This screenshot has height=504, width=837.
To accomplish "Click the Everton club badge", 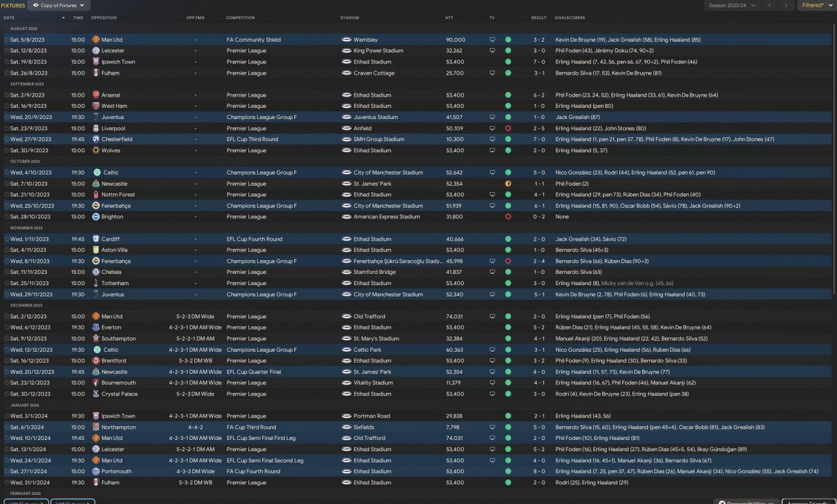I will point(95,328).
